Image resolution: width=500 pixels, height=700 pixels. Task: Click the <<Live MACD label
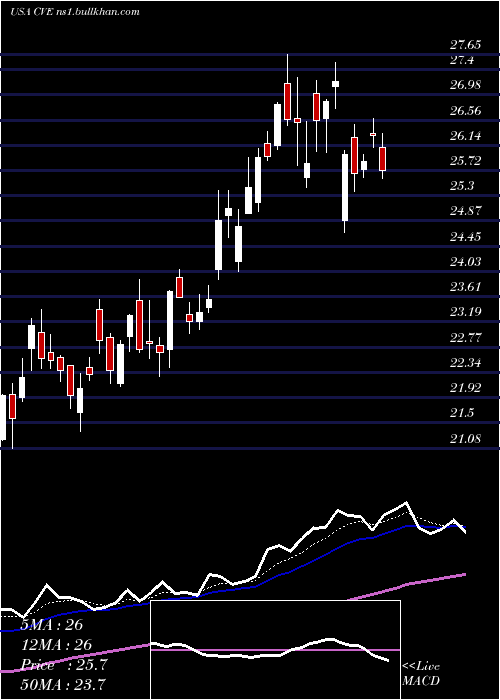pyautogui.click(x=421, y=673)
